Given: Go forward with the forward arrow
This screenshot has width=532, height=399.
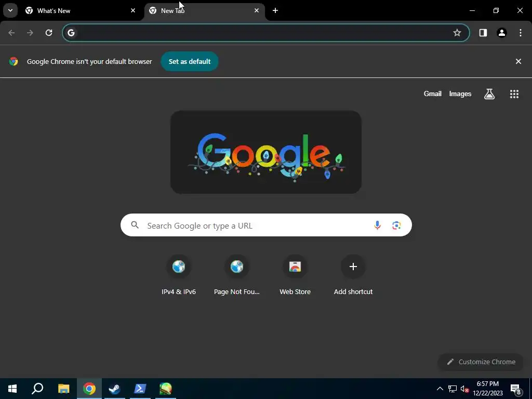Looking at the screenshot, I should (30, 33).
